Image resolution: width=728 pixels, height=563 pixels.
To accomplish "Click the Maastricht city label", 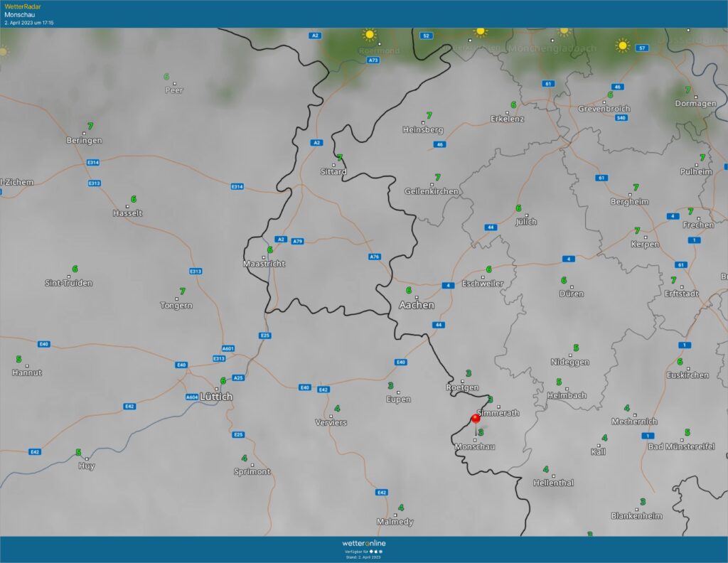I will tap(264, 264).
